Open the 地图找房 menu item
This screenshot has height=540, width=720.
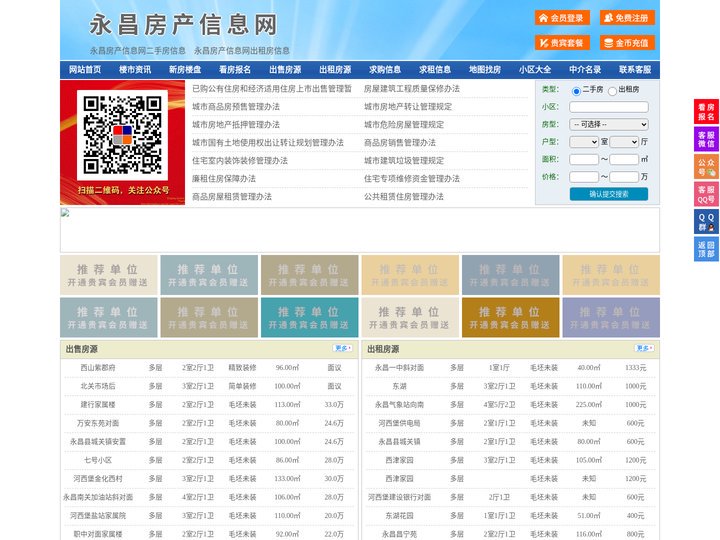485,70
